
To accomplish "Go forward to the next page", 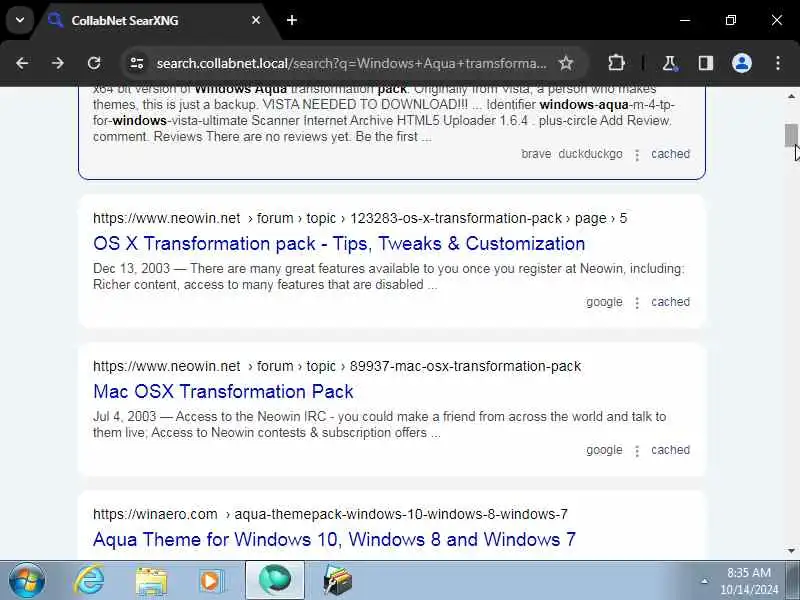I will click(58, 63).
